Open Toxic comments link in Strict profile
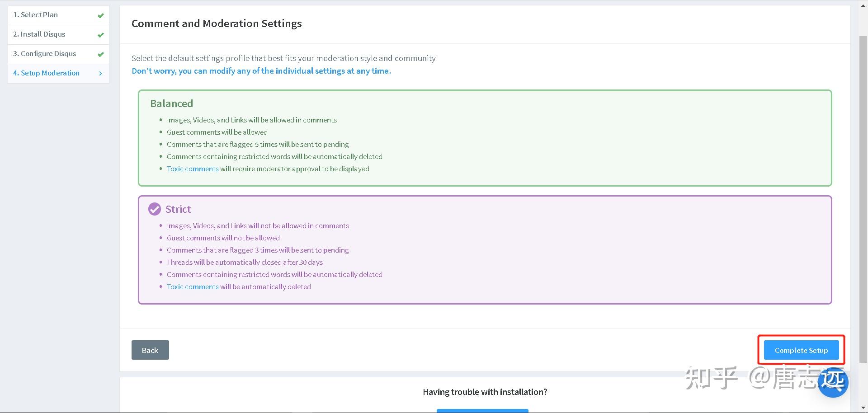This screenshot has height=413, width=868. click(x=193, y=287)
